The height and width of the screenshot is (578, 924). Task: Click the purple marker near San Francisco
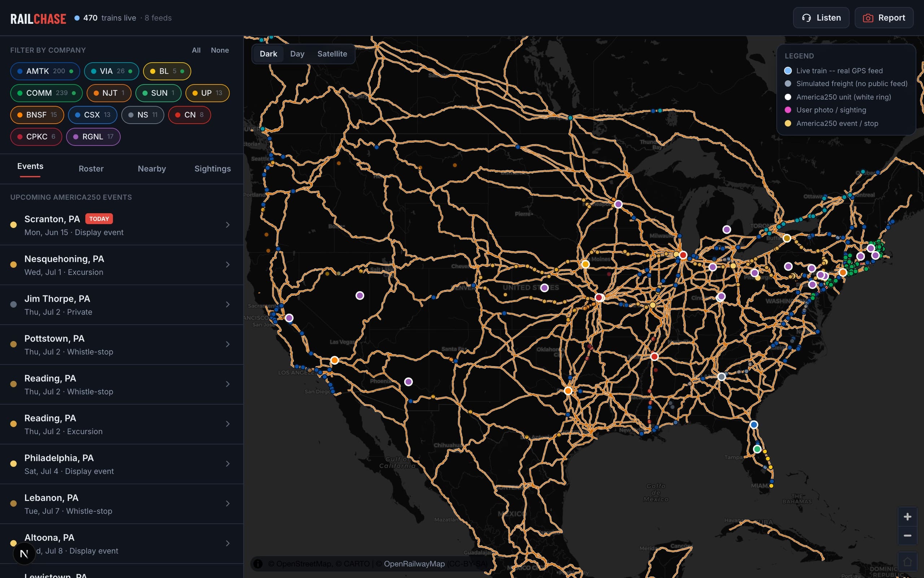point(289,318)
